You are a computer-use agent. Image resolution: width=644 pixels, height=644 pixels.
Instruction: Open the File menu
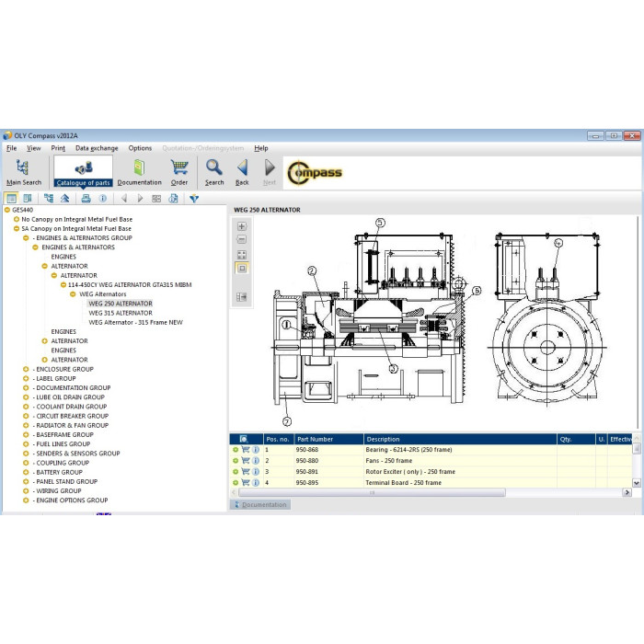11,148
